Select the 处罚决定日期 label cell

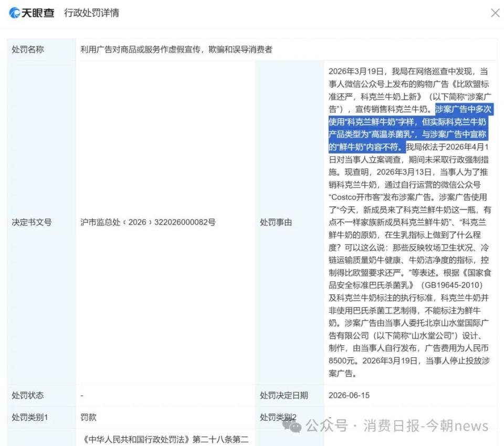pos(289,395)
